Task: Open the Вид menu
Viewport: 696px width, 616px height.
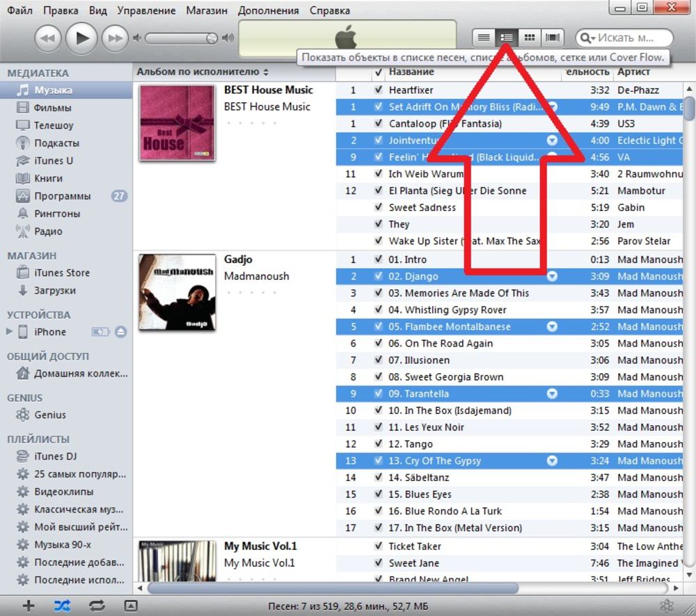Action: click(x=97, y=10)
